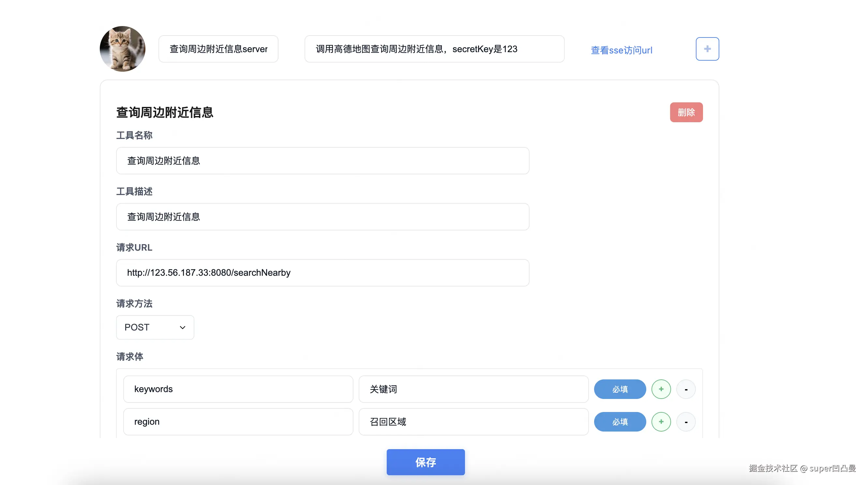Click the 请求方法 label

tap(134, 303)
